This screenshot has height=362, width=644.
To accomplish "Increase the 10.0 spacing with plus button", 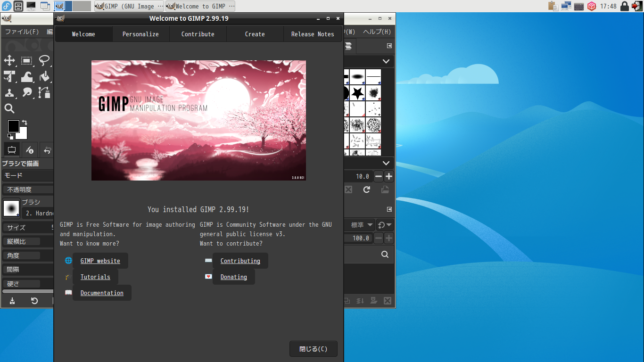I will (x=389, y=176).
